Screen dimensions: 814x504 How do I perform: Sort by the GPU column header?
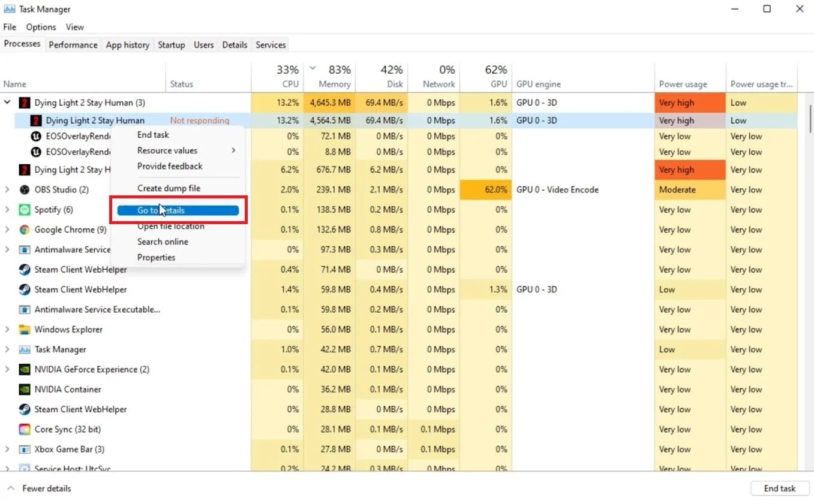click(x=485, y=77)
